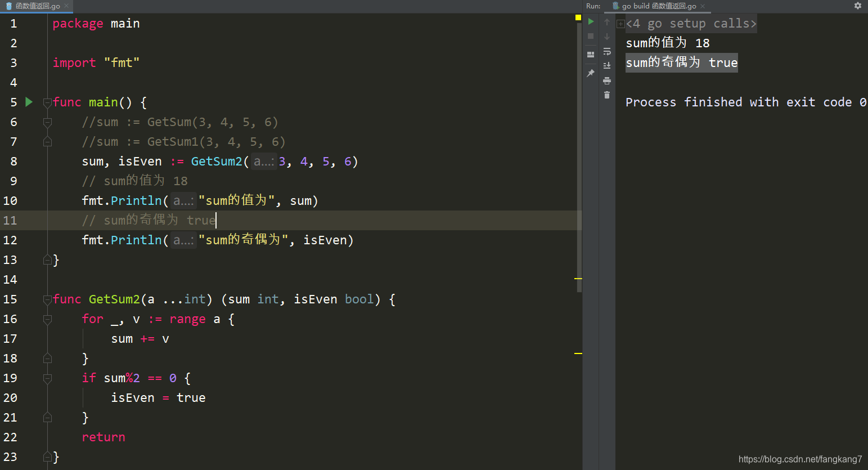The image size is (868, 470).
Task: Click the string "sum的奇偶为" on line 12
Action: (x=243, y=240)
